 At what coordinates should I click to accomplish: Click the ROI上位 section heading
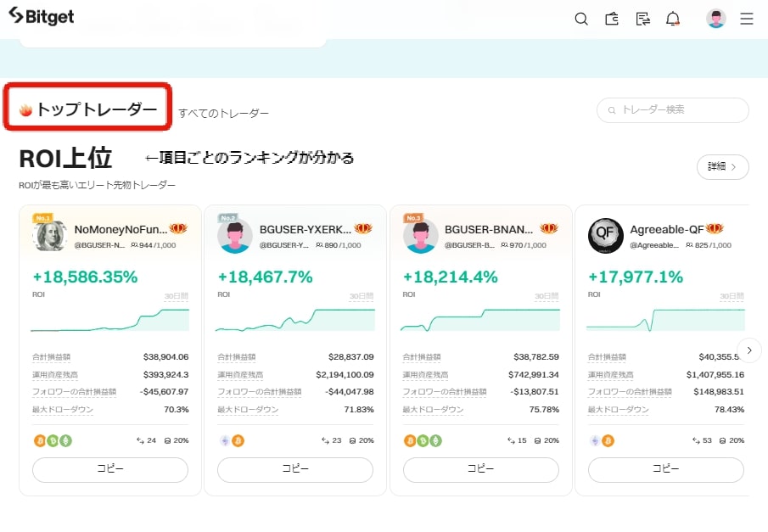coord(65,158)
